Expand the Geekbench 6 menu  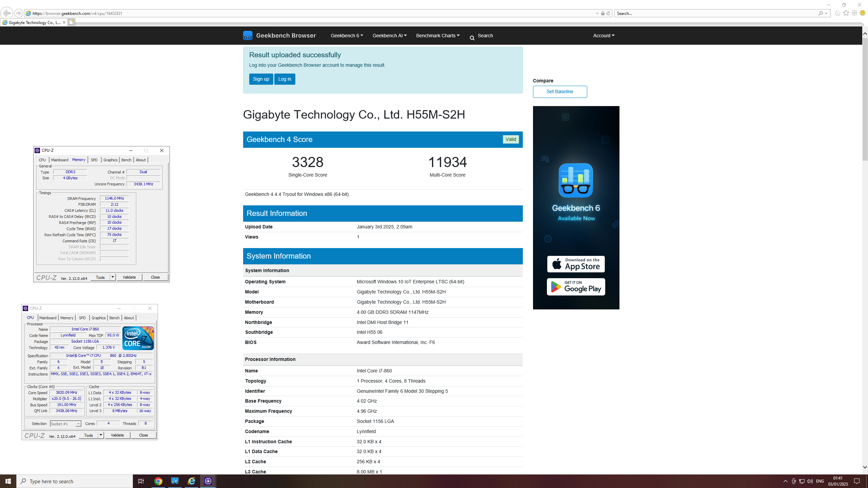[x=347, y=36]
